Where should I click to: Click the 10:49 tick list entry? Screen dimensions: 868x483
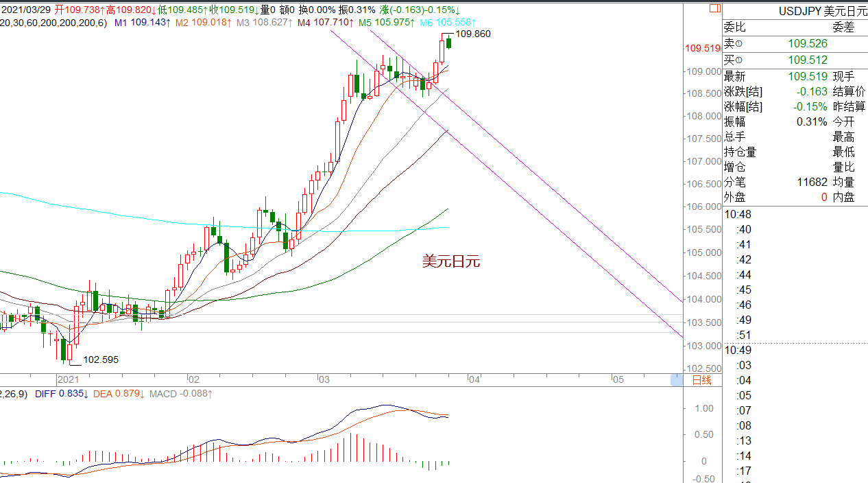point(738,350)
